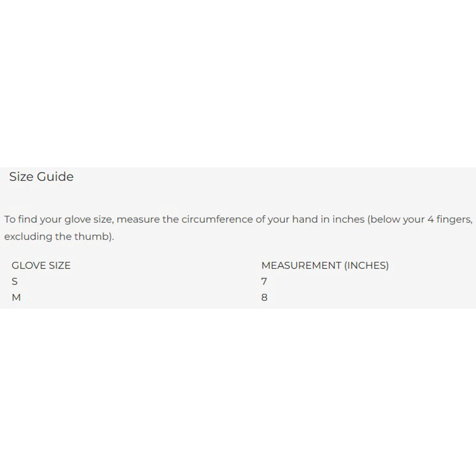Click the S glove size cell
476x476 pixels.
(x=15, y=281)
